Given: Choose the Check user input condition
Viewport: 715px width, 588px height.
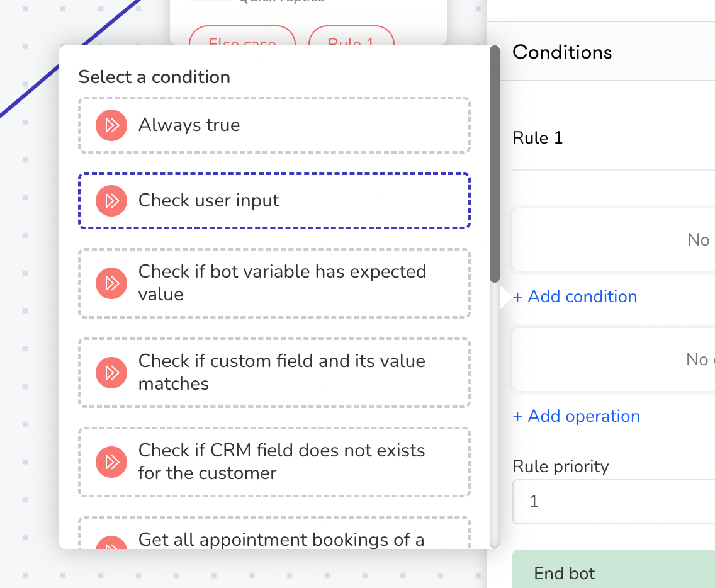Looking at the screenshot, I should point(274,201).
